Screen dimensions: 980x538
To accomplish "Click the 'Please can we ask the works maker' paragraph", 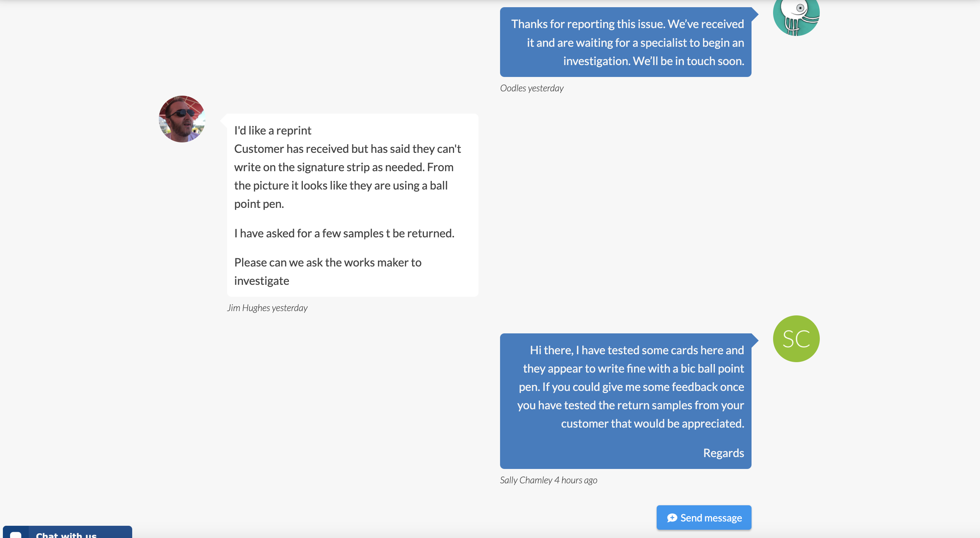I will tap(328, 272).
